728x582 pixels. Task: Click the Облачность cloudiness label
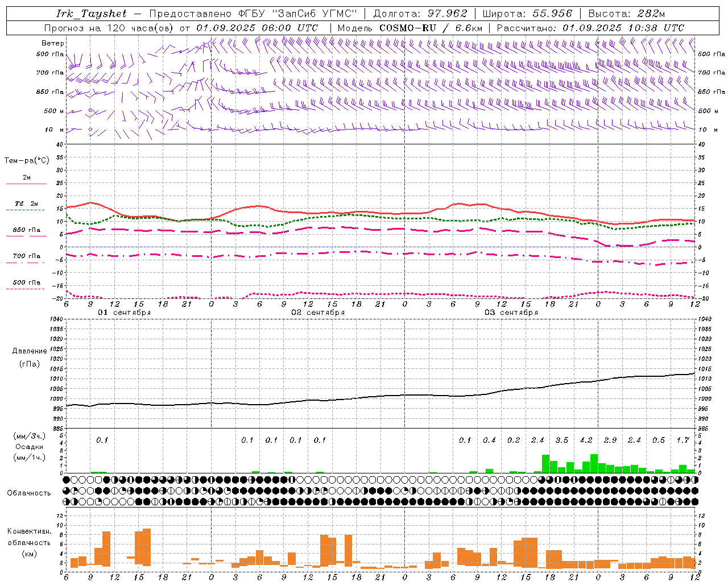(x=29, y=493)
